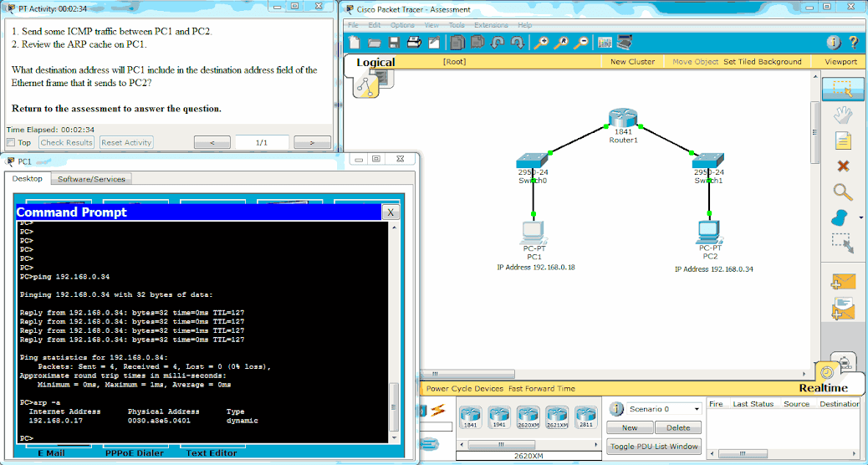Click the Add Complex PDU envelope icon
The image size is (868, 465).
point(843,308)
